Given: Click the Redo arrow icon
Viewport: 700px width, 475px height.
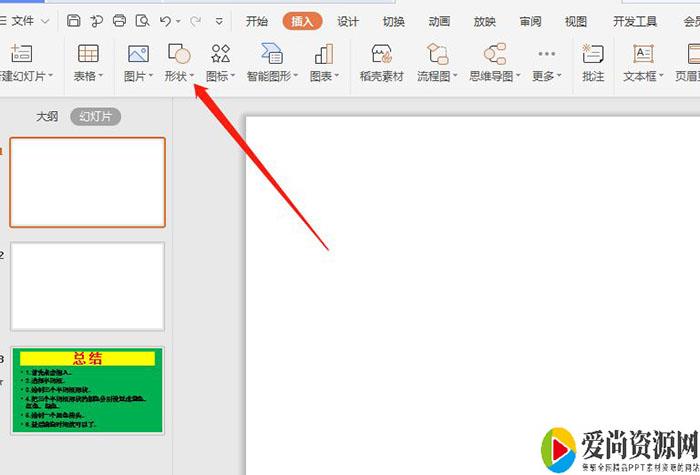Looking at the screenshot, I should [x=196, y=21].
